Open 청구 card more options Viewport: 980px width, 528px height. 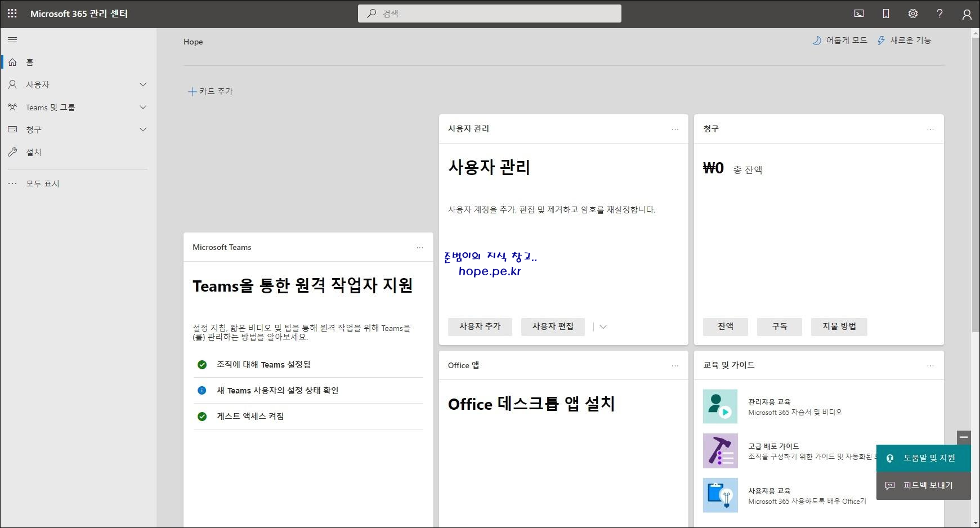point(930,129)
